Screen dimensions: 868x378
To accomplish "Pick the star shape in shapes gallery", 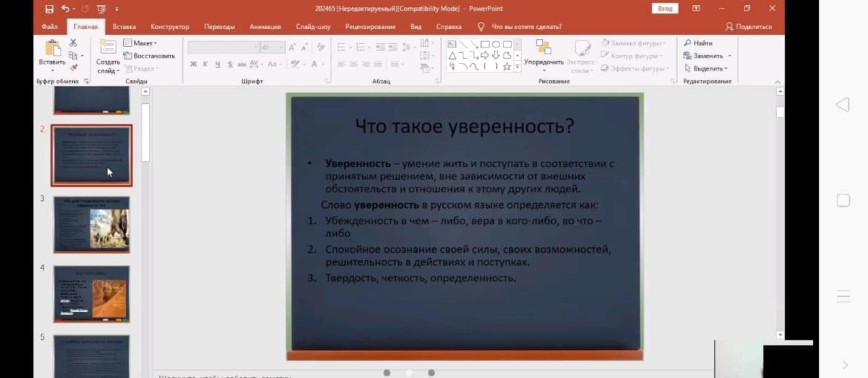I will (507, 67).
